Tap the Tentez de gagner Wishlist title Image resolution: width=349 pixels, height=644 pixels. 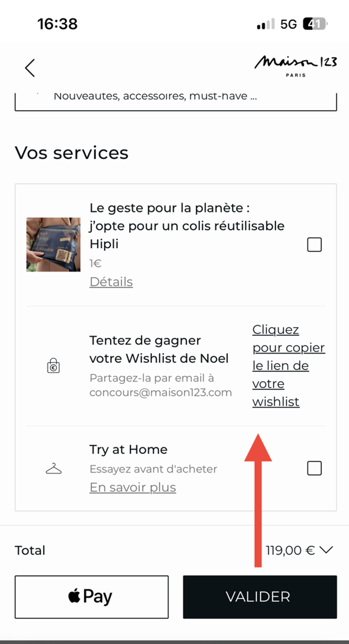(159, 349)
